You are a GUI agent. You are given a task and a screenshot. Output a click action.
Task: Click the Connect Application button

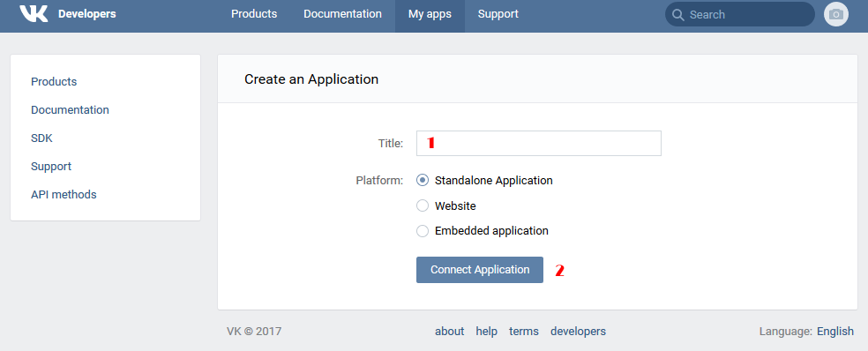tap(479, 270)
